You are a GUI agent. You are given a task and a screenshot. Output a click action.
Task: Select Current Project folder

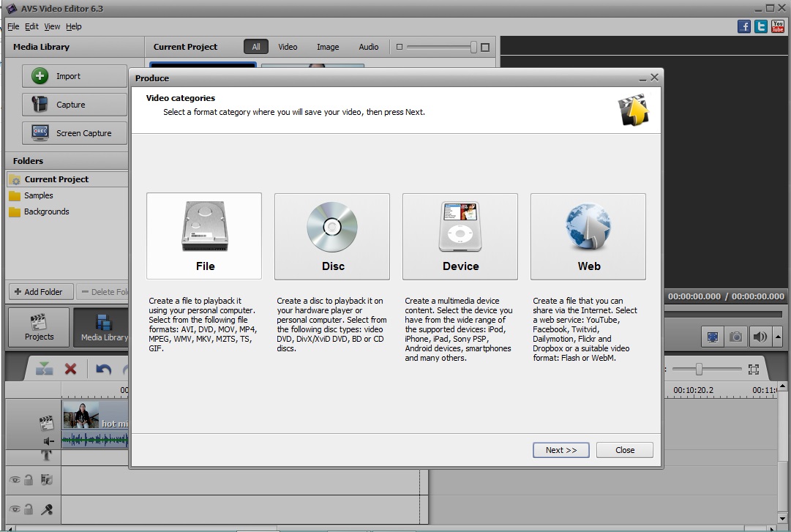(x=67, y=179)
